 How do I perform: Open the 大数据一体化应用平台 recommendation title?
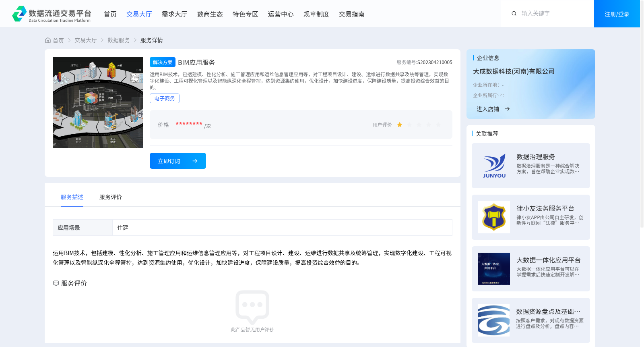click(x=549, y=260)
